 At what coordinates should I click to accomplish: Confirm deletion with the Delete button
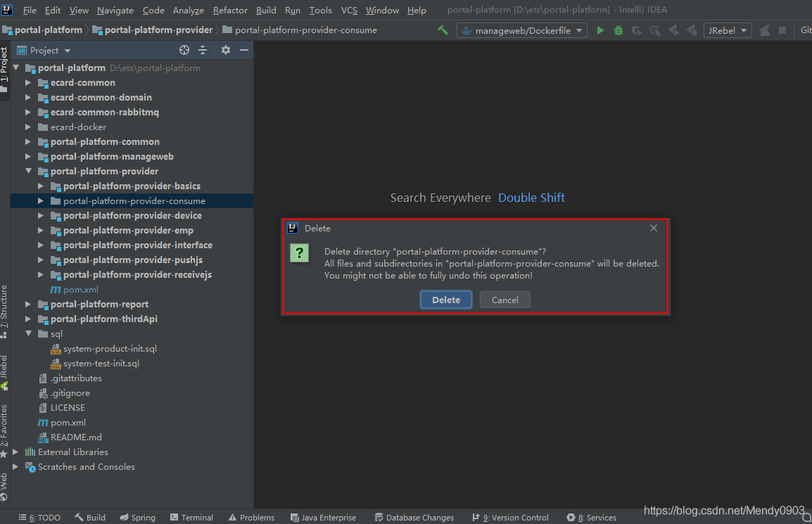(445, 300)
